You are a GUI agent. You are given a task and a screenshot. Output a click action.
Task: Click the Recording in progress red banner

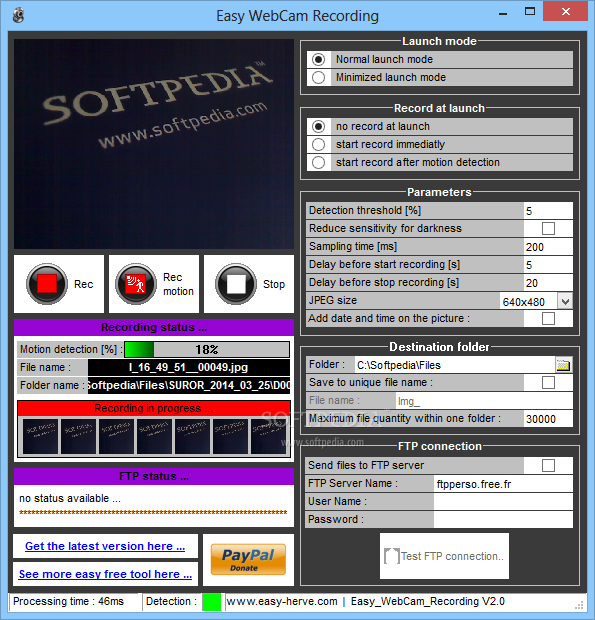(x=154, y=408)
